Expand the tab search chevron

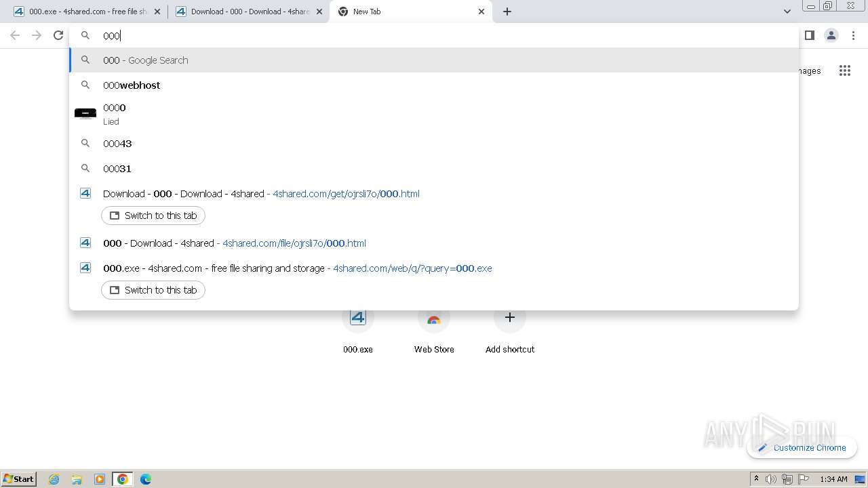787,12
